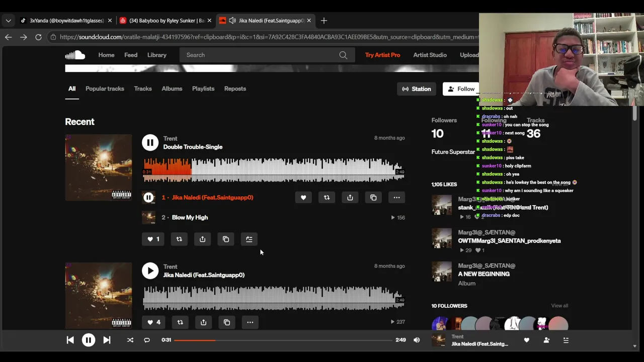
Task: Play the standalone Jika Naledi track by Trent
Action: [x=150, y=271]
